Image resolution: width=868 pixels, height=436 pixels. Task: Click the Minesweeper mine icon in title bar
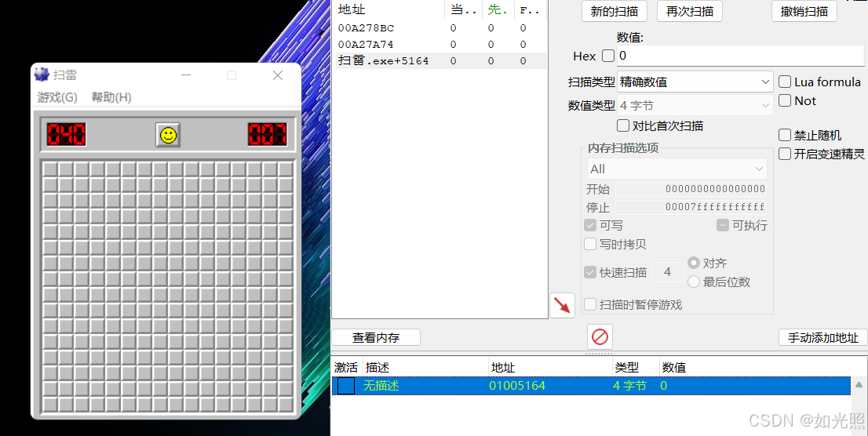pyautogui.click(x=42, y=74)
